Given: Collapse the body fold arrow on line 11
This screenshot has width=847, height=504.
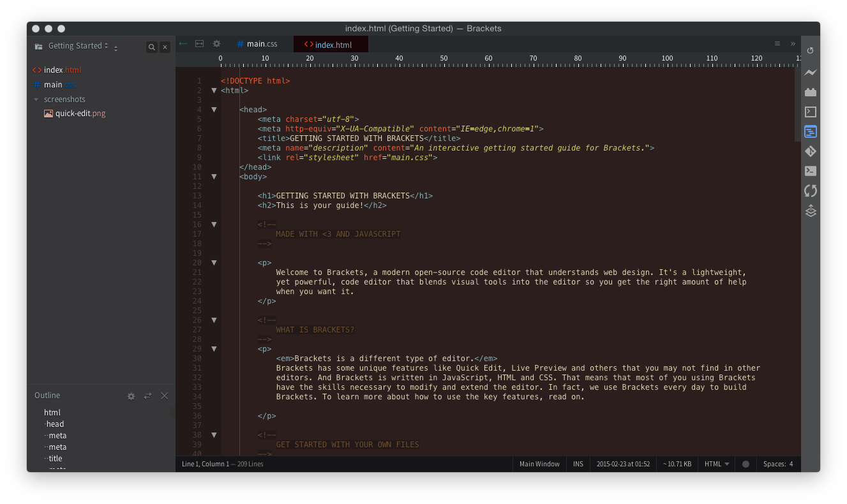Looking at the screenshot, I should [214, 177].
